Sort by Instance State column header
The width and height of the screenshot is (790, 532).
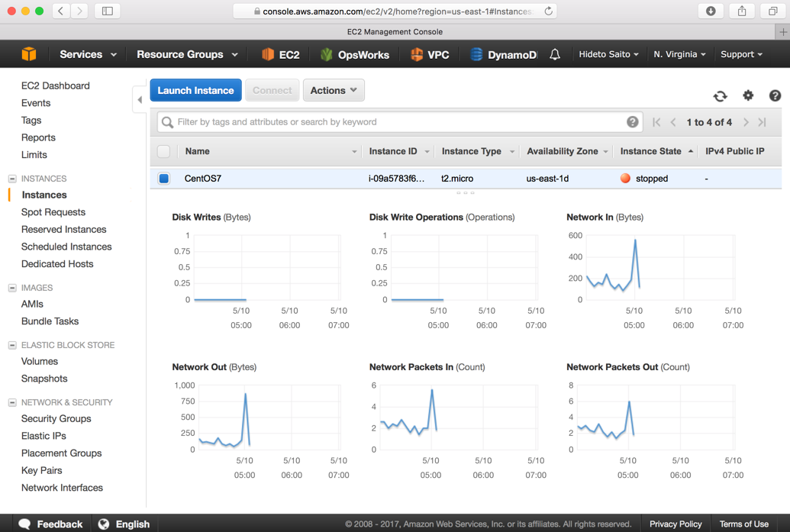pyautogui.click(x=656, y=151)
